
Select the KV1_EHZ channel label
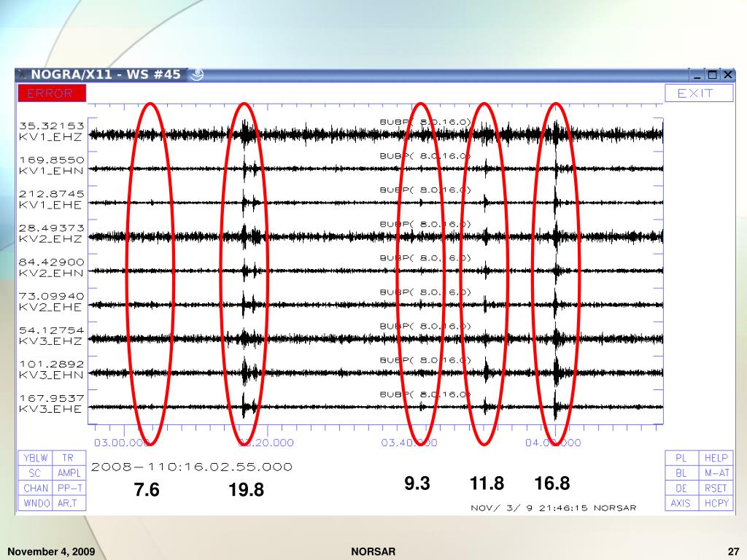click(50, 137)
